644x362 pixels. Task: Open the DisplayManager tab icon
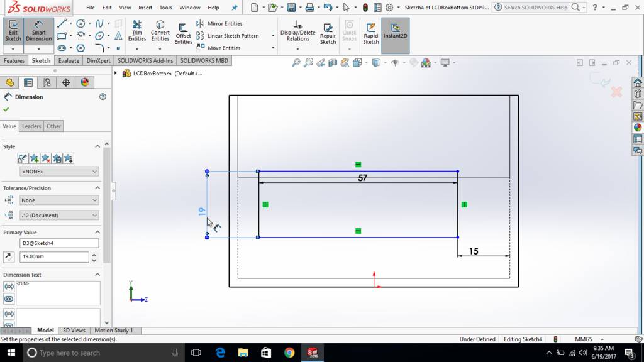[x=85, y=82]
